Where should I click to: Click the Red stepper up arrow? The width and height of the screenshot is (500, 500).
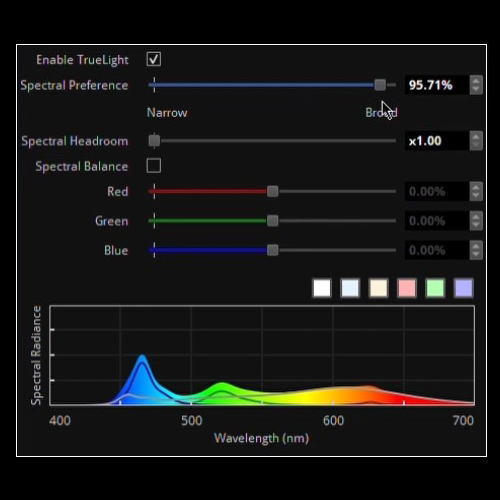(476, 187)
